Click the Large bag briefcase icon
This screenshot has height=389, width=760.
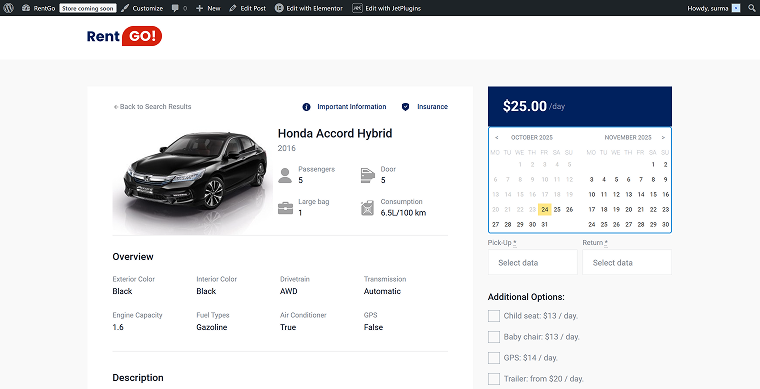(285, 208)
